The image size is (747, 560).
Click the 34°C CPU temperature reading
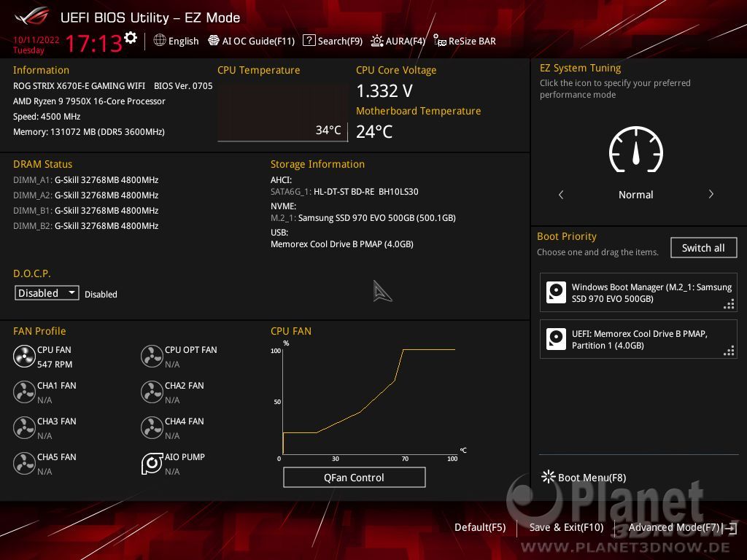point(328,130)
